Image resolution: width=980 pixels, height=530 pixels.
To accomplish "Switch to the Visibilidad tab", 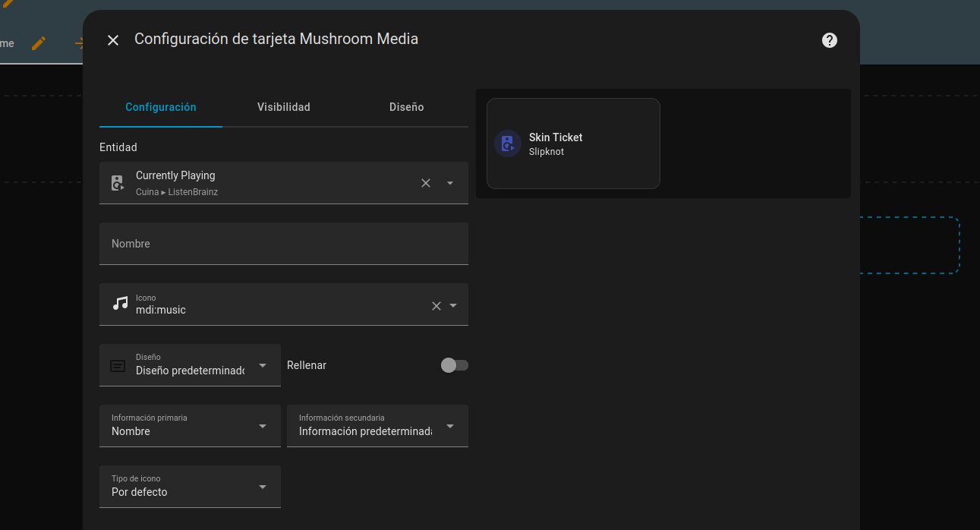I will 283,107.
